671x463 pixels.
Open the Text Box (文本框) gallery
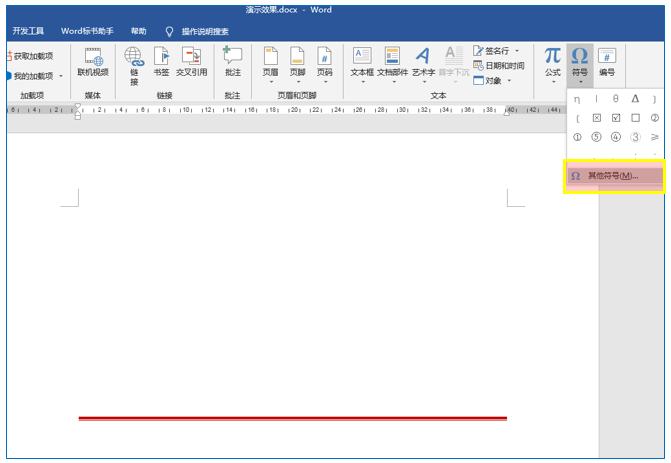362,65
